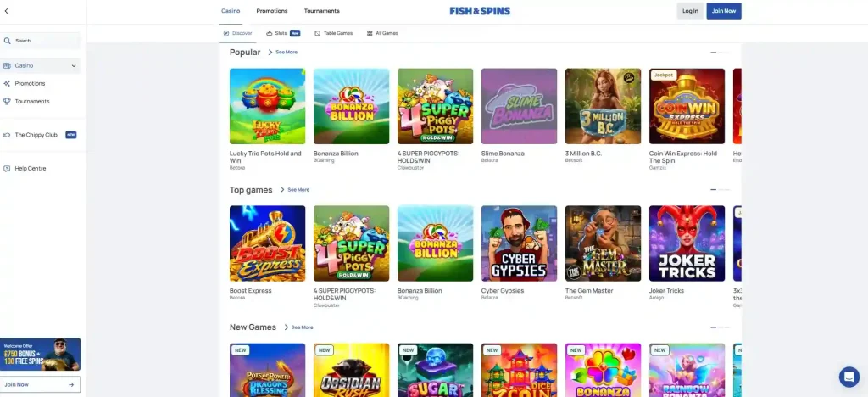Viewport: 868px width, 397px height.
Task: Click the Tournaments trophy icon in sidebar
Action: 7,101
